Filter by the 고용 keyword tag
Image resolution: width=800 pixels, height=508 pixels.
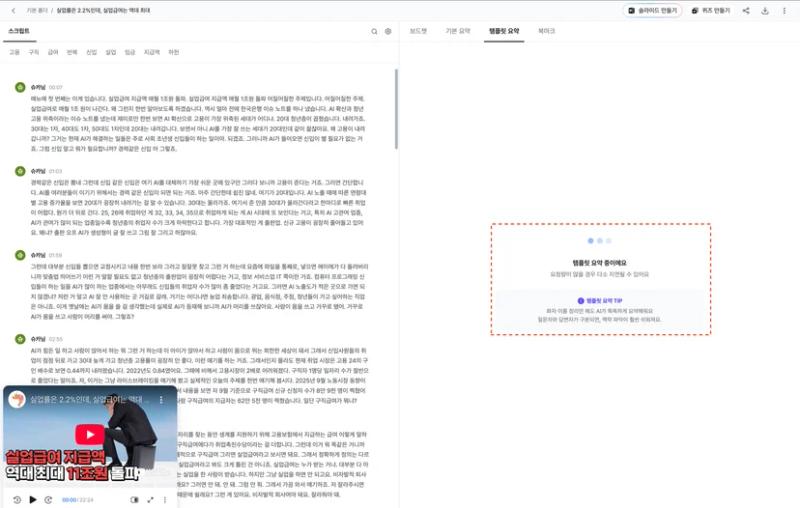[x=14, y=52]
